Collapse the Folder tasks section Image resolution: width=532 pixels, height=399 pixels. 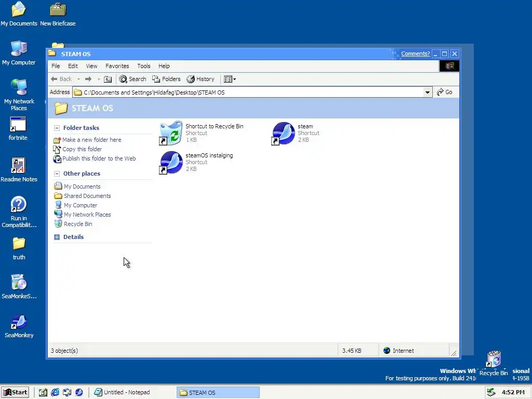coord(57,128)
